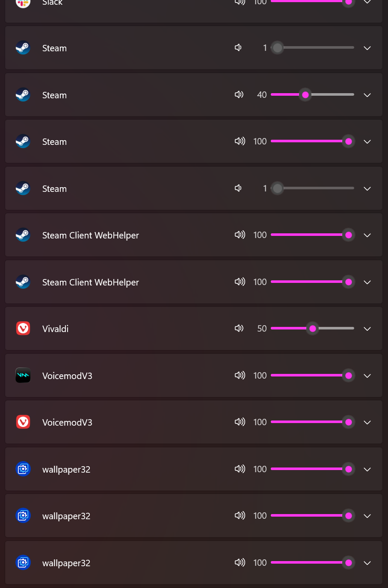Click the Vivaldi app name label
Screen dimensions: 388x588
pyautogui.click(x=55, y=329)
